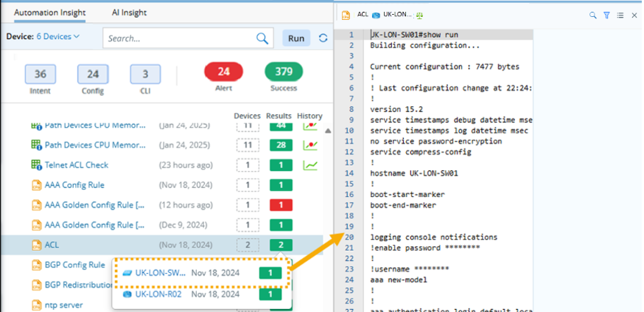Open Path Devices CPU Memory row with 28 results
The width and height of the screenshot is (644, 312).
coord(95,145)
